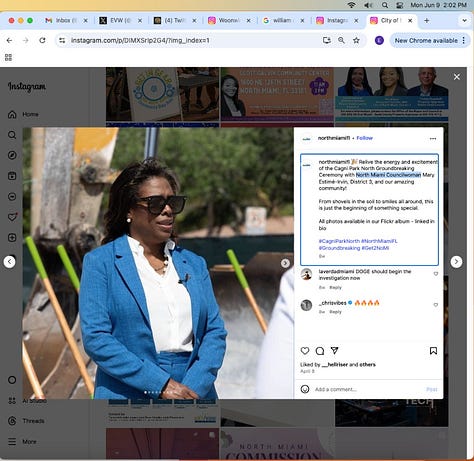The height and width of the screenshot is (461, 474).
Task: Focus the Add a comment field
Action: (x=368, y=389)
